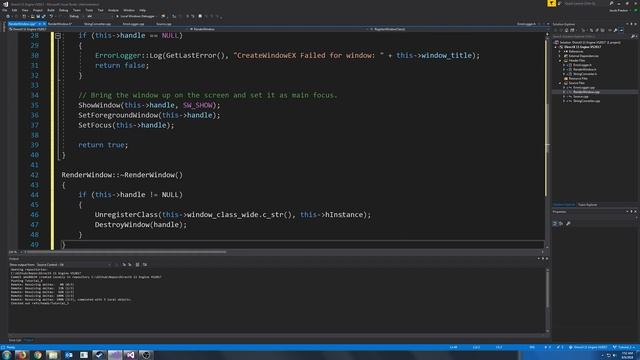The height and width of the screenshot is (360, 640).
Task: Switch to the StringConverter.cpp tab
Action: [x=98, y=24]
